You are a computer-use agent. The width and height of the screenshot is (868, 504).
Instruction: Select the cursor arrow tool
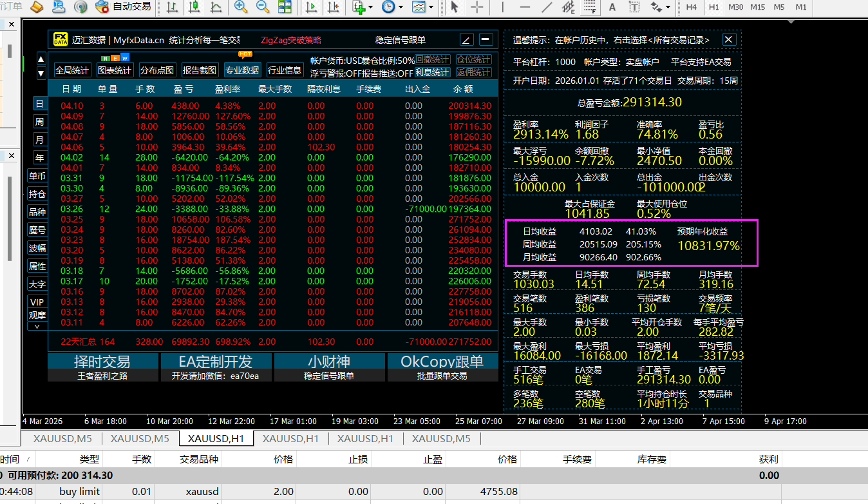pos(455,7)
